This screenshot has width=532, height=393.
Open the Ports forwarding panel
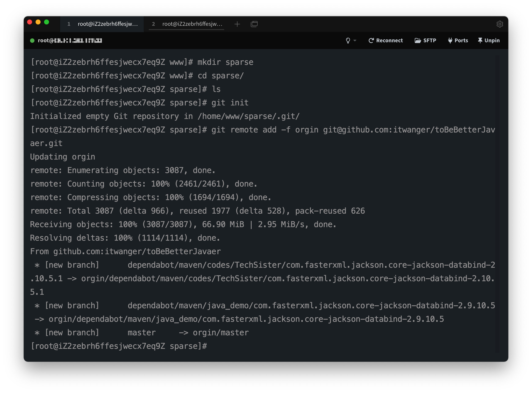[x=458, y=40]
